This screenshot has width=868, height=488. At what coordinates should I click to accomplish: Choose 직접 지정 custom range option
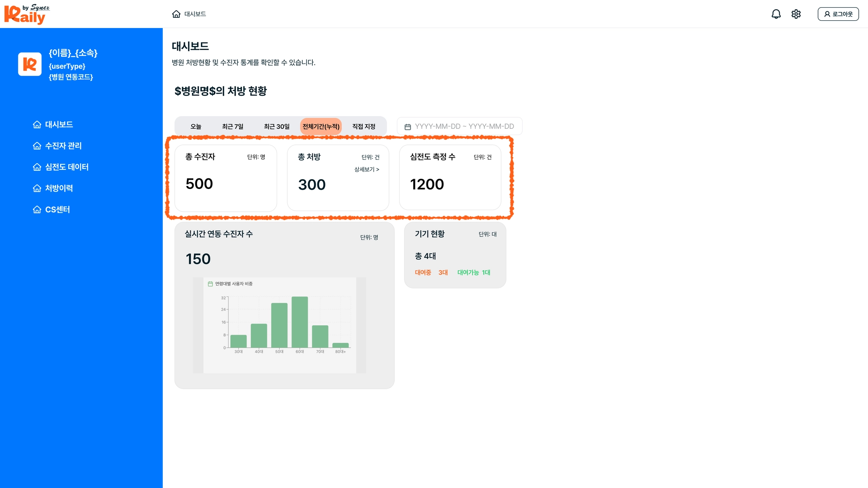coord(364,126)
